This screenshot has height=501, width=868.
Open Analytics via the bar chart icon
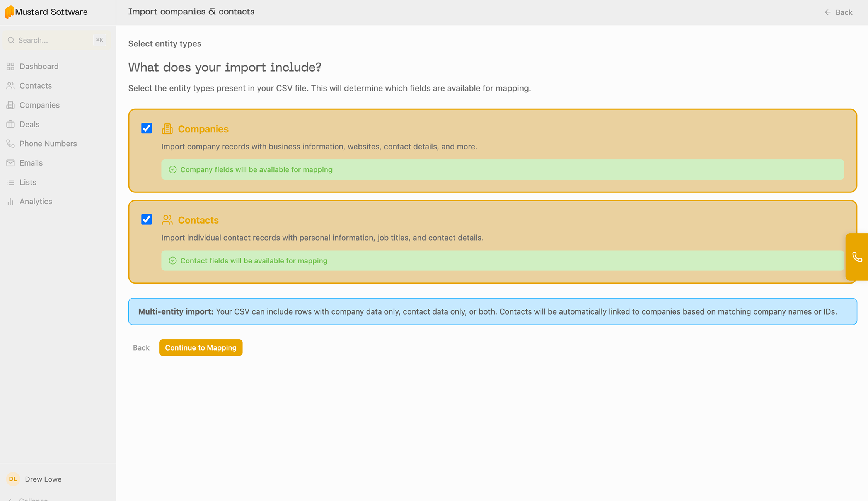click(x=10, y=202)
